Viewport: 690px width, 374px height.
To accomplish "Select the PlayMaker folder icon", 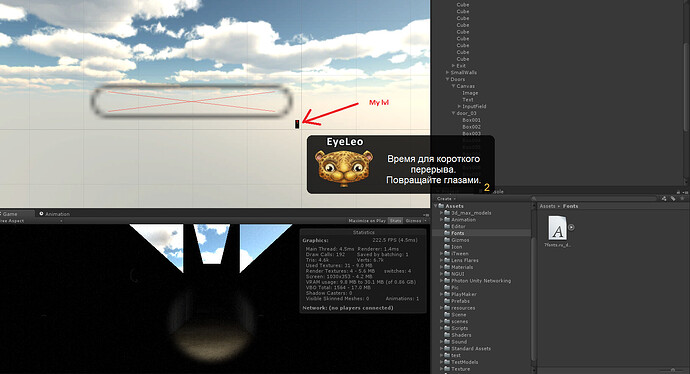I will pyautogui.click(x=447, y=294).
